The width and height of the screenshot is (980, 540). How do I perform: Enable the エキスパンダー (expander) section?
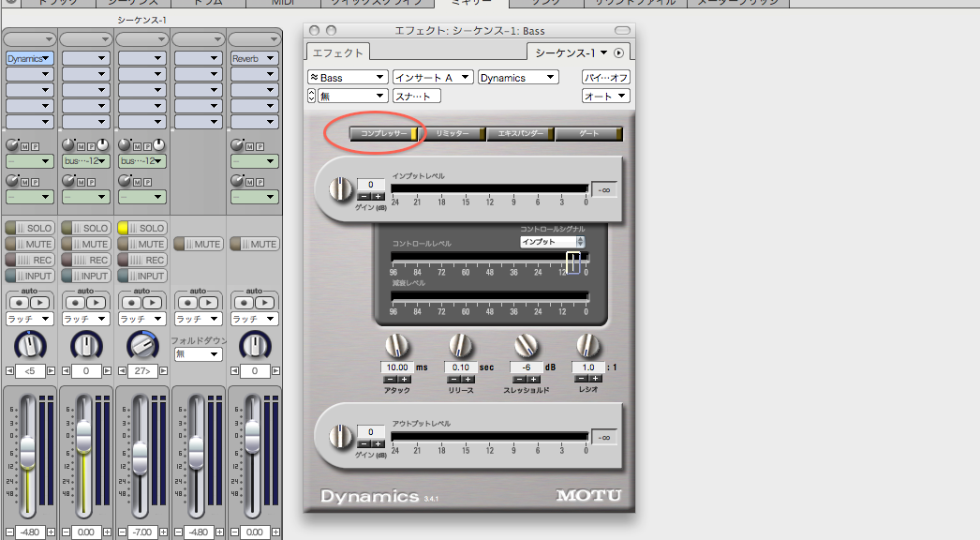520,133
